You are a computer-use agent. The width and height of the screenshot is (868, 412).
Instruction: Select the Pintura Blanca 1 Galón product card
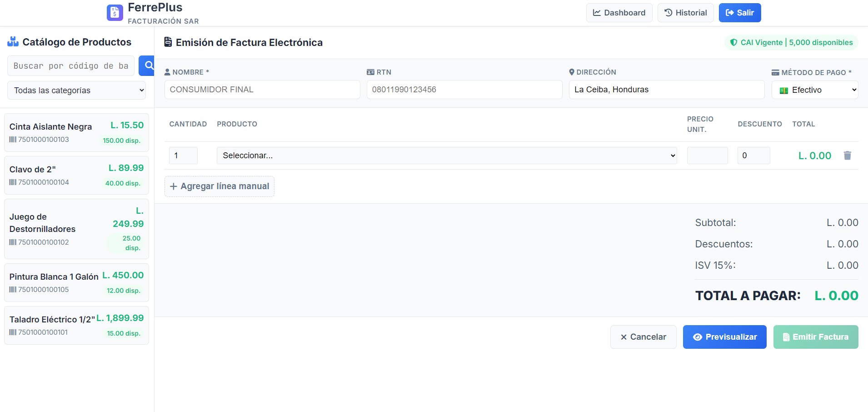76,282
